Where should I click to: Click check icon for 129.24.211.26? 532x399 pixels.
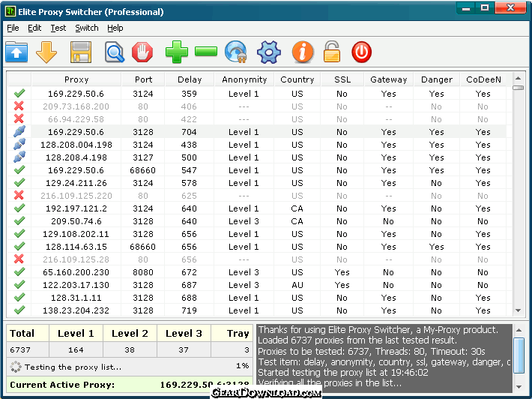point(19,182)
